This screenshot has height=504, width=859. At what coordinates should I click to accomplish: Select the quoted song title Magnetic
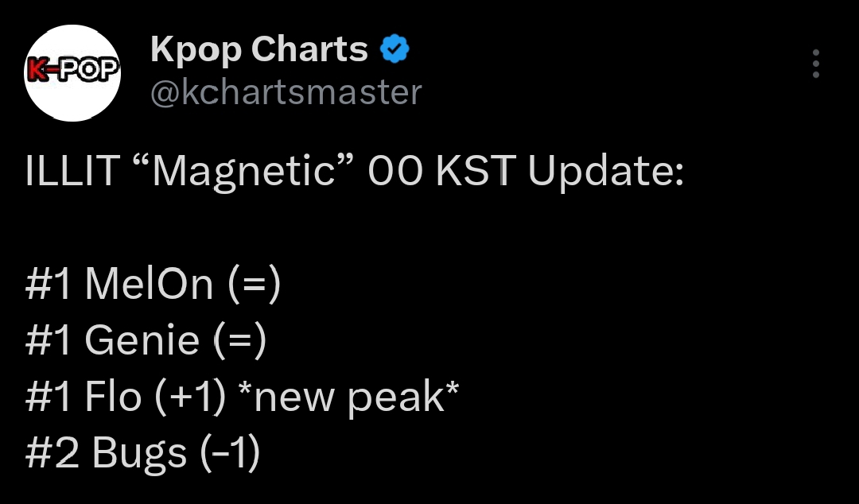(243, 172)
